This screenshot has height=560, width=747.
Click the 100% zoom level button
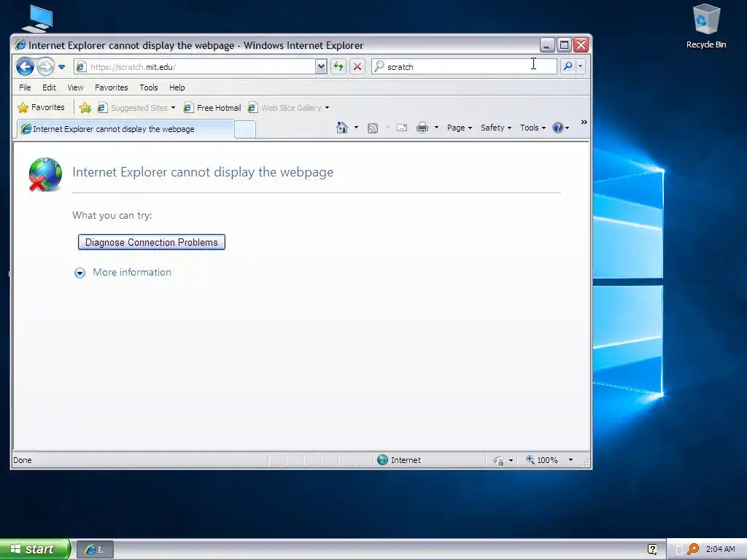[542, 460]
